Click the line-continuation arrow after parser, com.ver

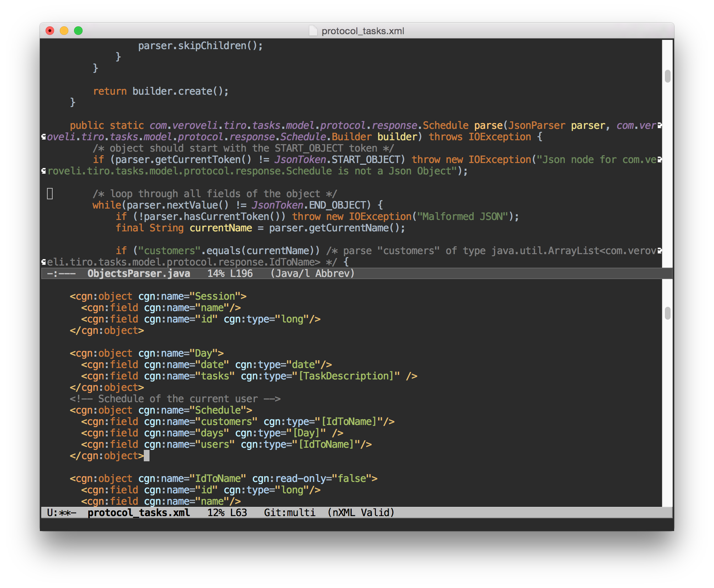pos(660,125)
